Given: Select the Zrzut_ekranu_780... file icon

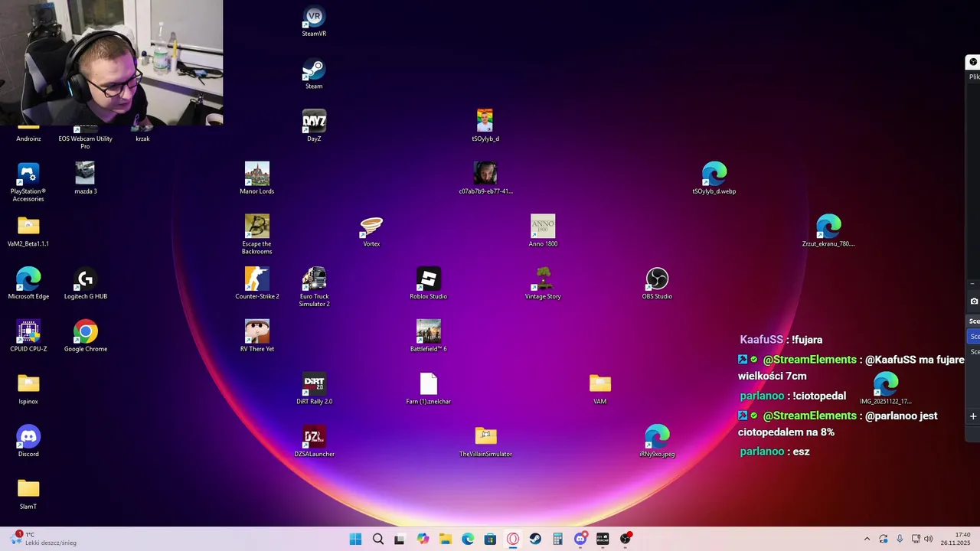Looking at the screenshot, I should pos(828,232).
